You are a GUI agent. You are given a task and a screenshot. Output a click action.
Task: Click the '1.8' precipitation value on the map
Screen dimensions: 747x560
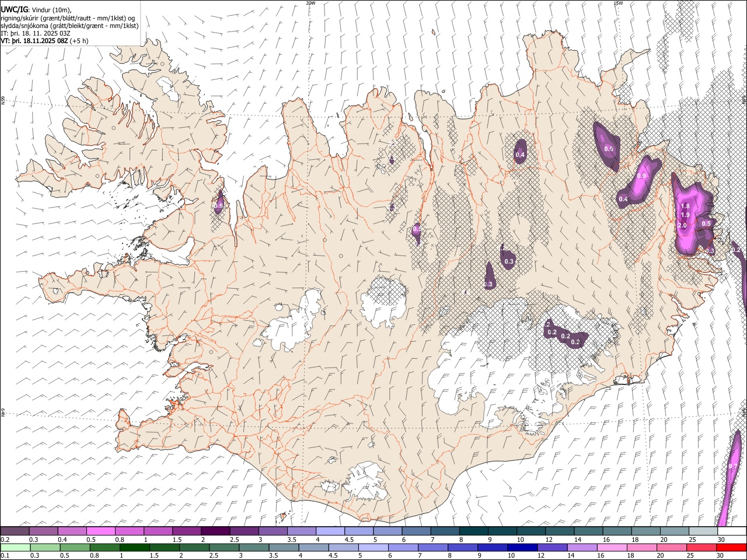(x=686, y=206)
